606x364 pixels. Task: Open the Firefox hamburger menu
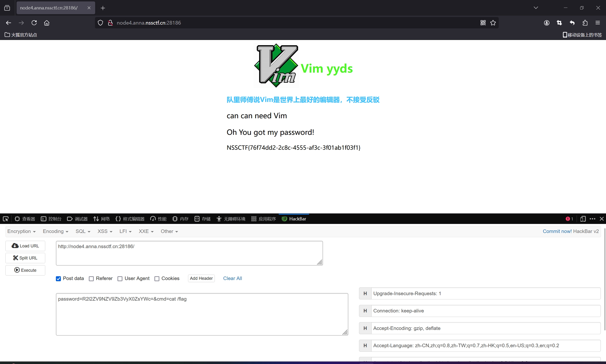(x=598, y=23)
